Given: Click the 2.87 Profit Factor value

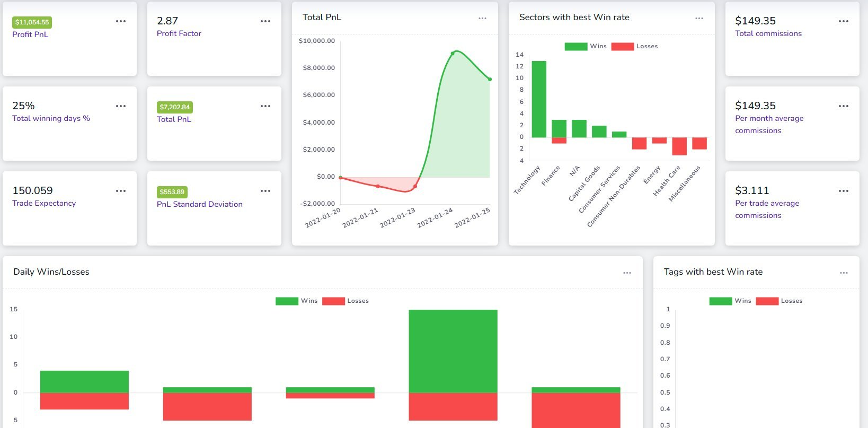Looking at the screenshot, I should coord(167,21).
